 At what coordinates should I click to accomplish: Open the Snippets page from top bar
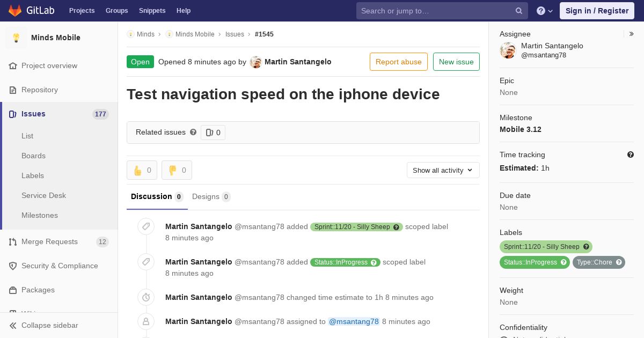pyautogui.click(x=152, y=11)
